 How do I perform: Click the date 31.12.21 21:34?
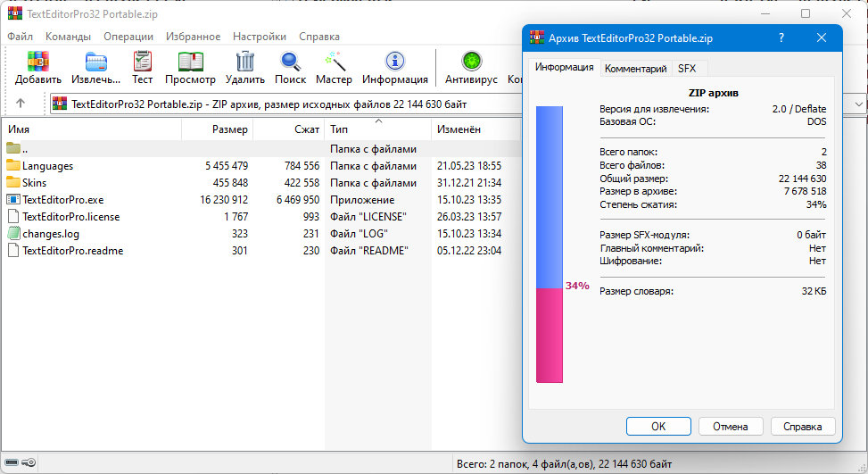tap(469, 183)
